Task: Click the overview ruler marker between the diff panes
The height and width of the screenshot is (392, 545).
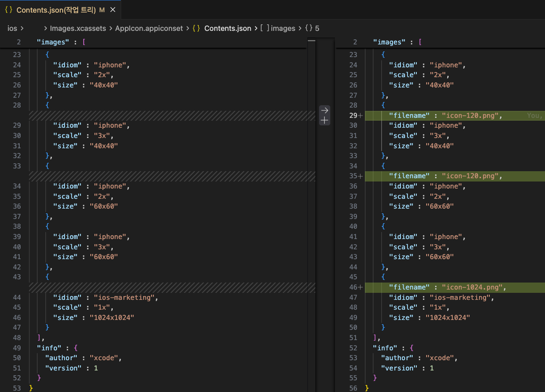Action: [x=312, y=41]
